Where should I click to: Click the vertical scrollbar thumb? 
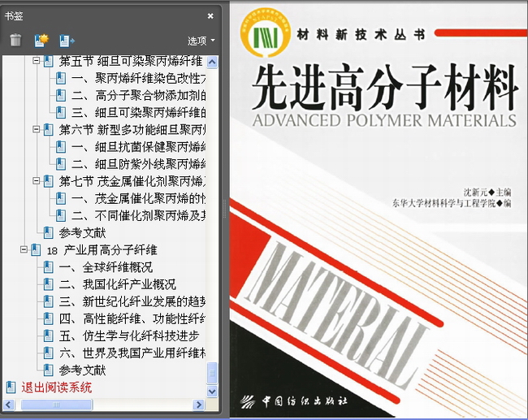pyautogui.click(x=212, y=373)
